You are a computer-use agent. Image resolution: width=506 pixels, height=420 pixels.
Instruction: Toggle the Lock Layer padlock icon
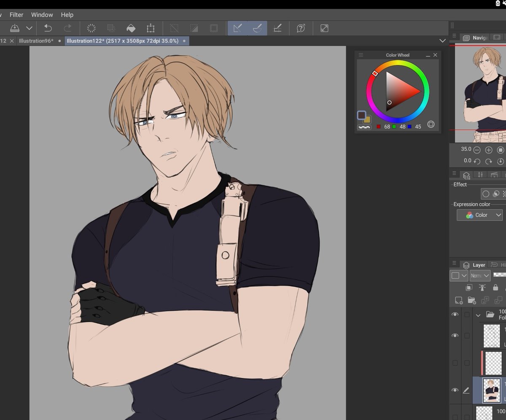click(495, 288)
